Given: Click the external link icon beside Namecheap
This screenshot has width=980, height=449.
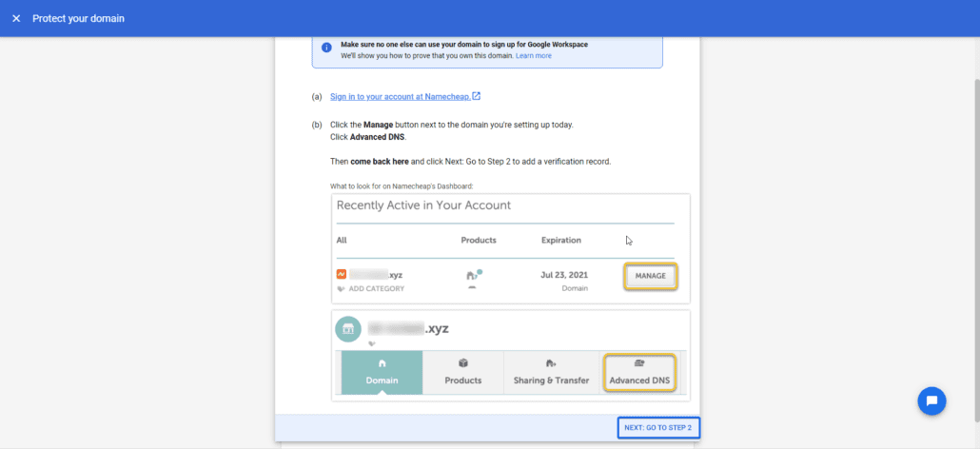Looking at the screenshot, I should (477, 96).
